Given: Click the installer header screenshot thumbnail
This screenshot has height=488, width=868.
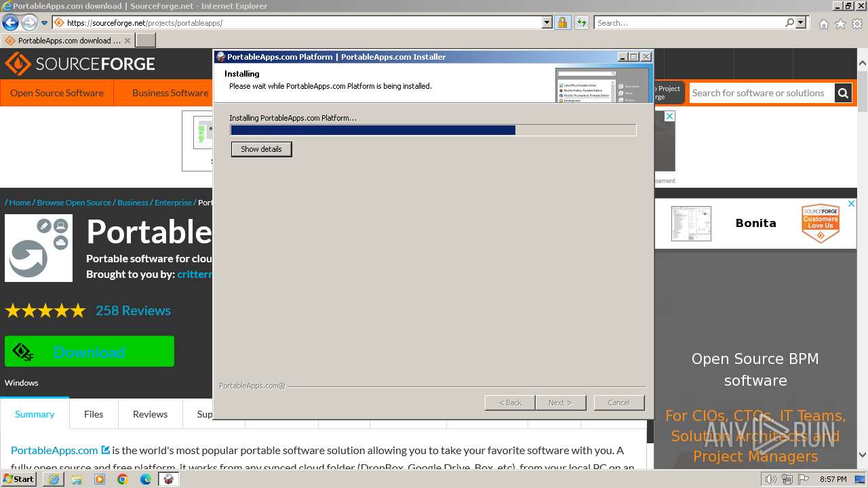Looking at the screenshot, I should (601, 85).
